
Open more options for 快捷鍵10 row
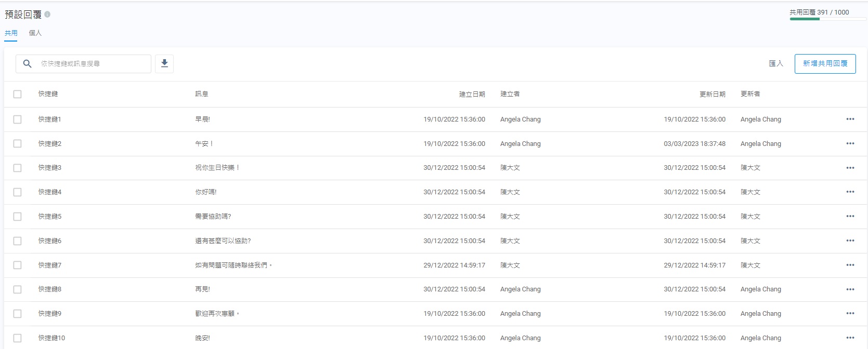coord(850,338)
